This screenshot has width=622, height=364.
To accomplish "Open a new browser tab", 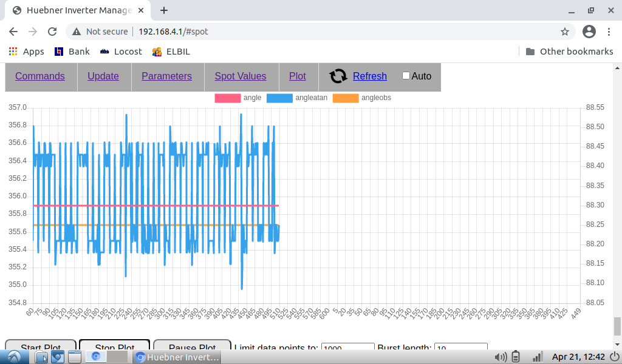I will (164, 10).
